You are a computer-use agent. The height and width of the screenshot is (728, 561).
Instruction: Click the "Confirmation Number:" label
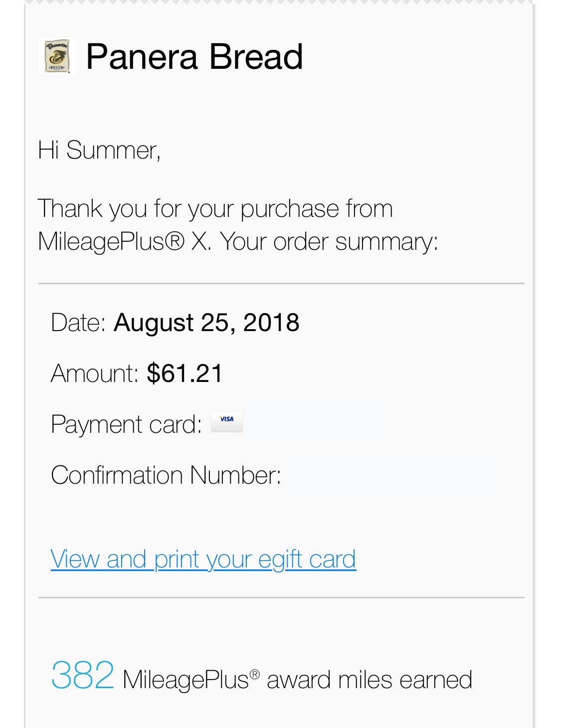166,475
